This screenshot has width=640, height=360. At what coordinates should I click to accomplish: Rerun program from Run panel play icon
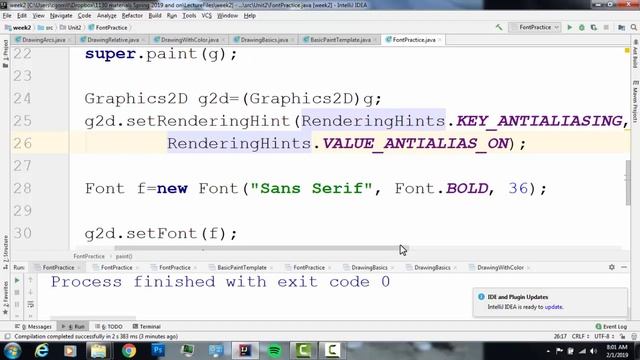point(17,280)
